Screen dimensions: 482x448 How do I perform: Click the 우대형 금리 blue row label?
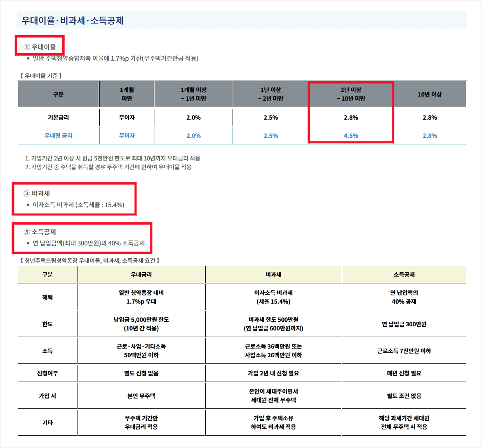click(x=58, y=135)
